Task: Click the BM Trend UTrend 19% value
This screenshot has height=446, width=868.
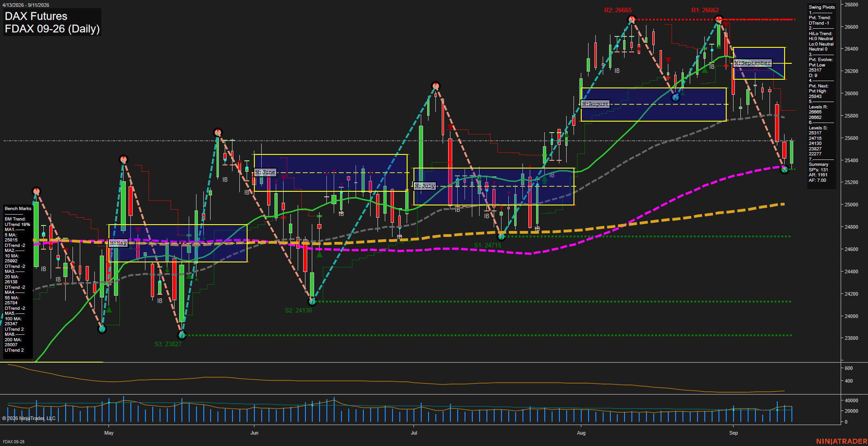Action: [17, 224]
